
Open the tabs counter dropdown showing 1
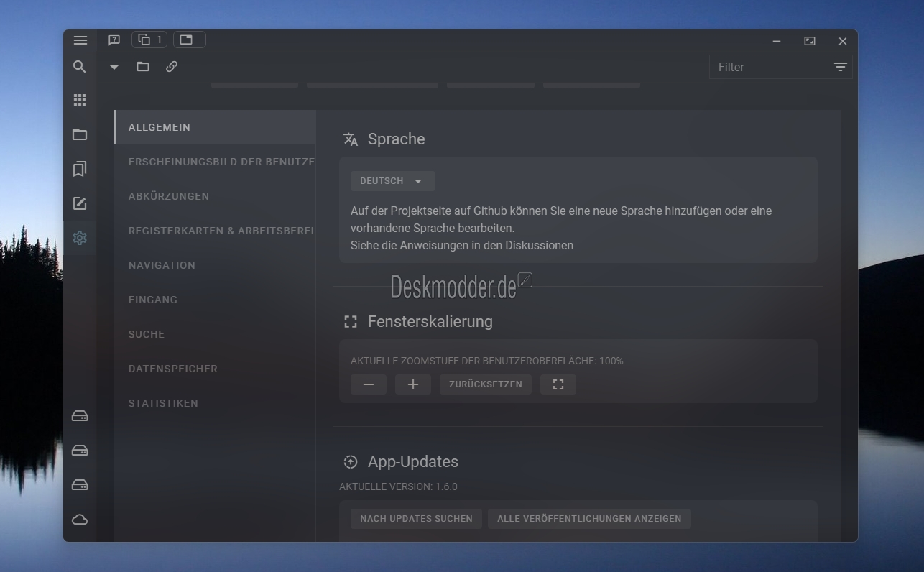click(x=149, y=40)
